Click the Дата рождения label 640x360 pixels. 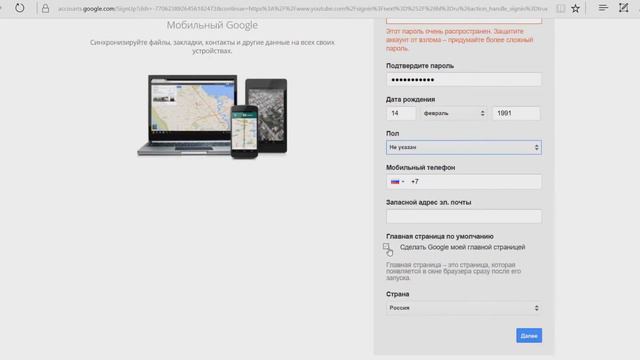pos(410,100)
